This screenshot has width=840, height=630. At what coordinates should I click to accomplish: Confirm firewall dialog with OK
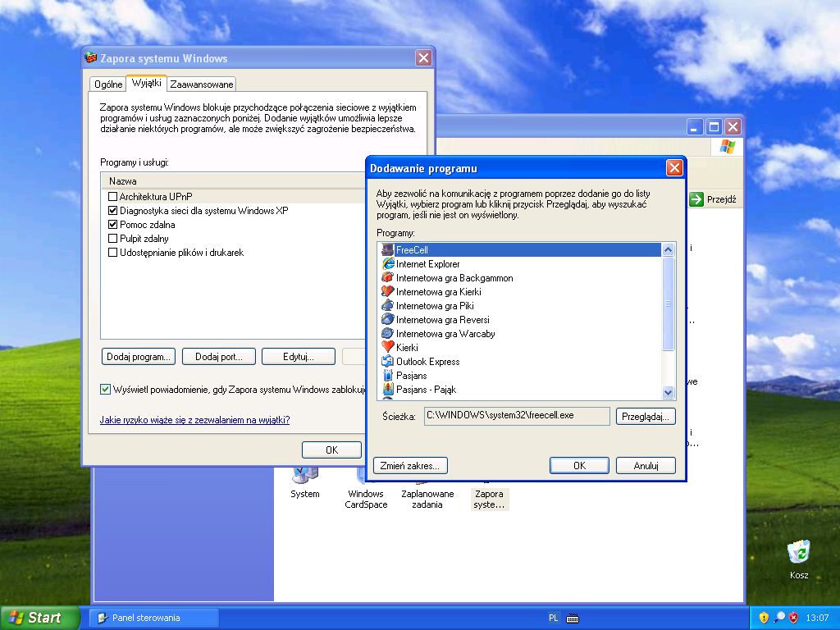tap(331, 450)
